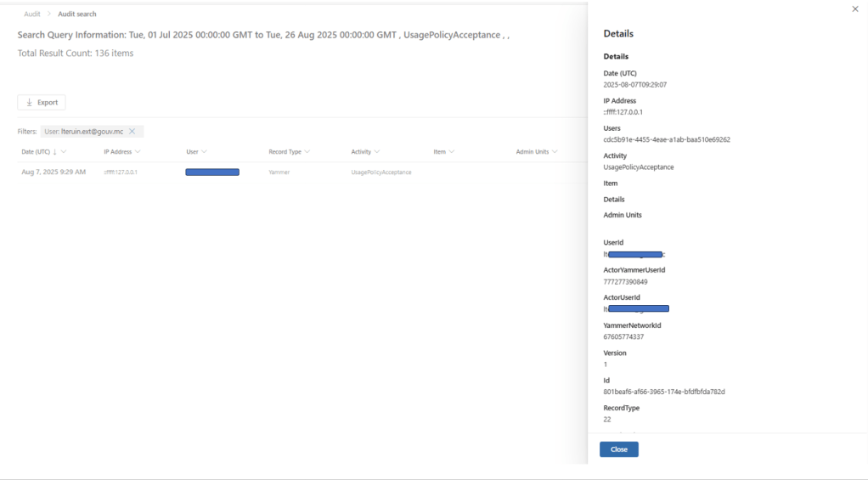Select Audit search breadcrumb item
This screenshot has width=868, height=480.
pyautogui.click(x=77, y=14)
